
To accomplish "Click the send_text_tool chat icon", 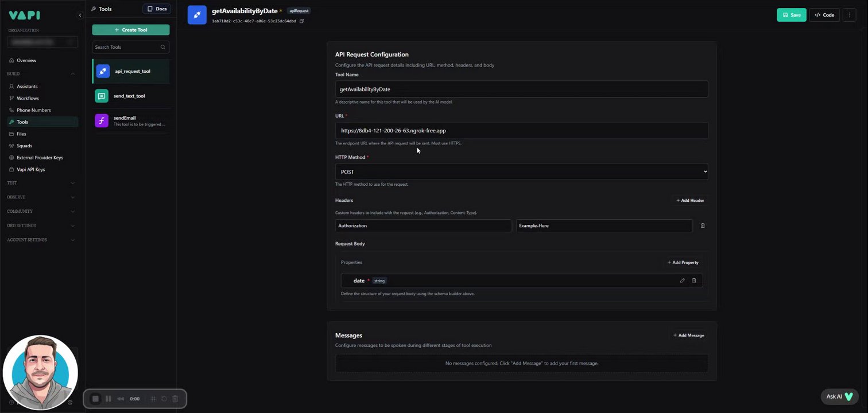I will (102, 96).
